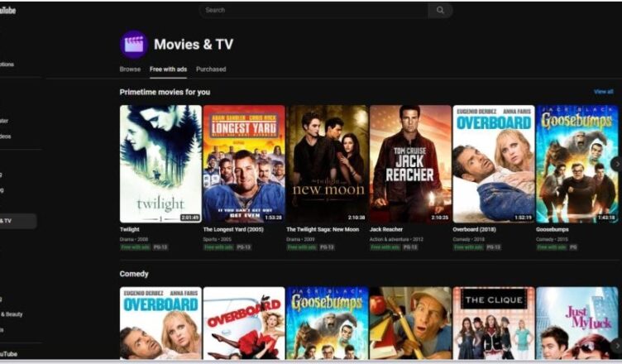Open The Longest Yard poster thumbnail
Screen dimensions: 622x364
(244, 164)
